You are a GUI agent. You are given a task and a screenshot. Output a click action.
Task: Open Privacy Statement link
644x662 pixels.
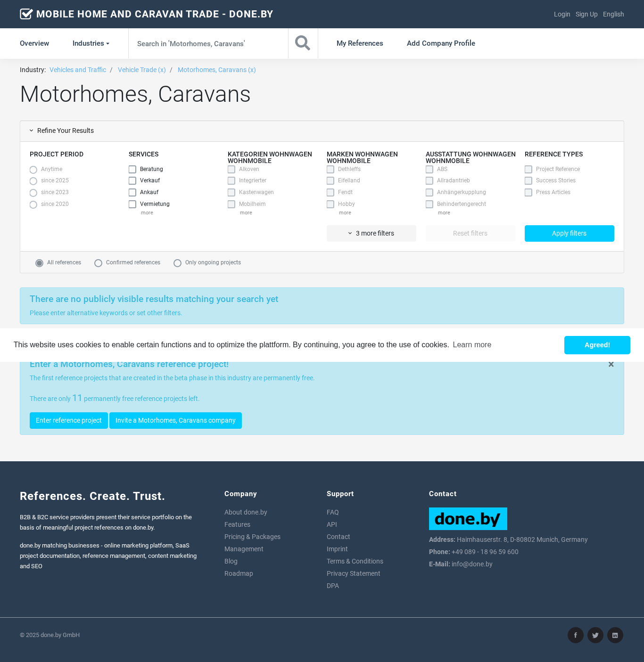354,573
